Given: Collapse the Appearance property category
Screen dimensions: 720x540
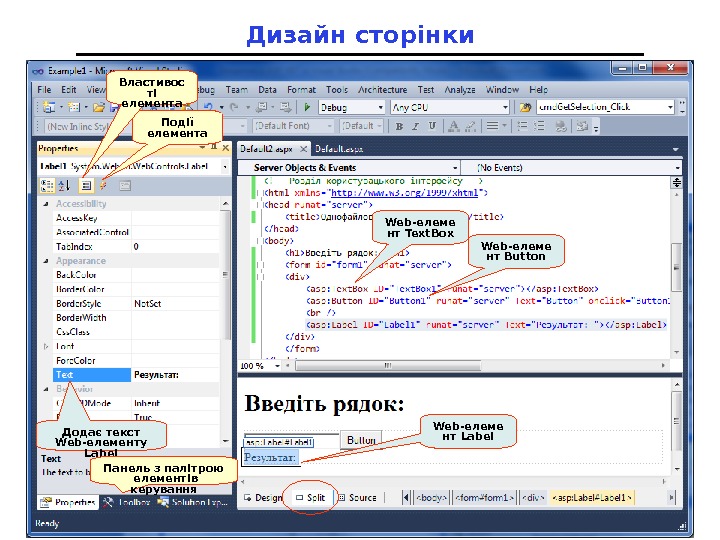Looking at the screenshot, I should 45,261.
